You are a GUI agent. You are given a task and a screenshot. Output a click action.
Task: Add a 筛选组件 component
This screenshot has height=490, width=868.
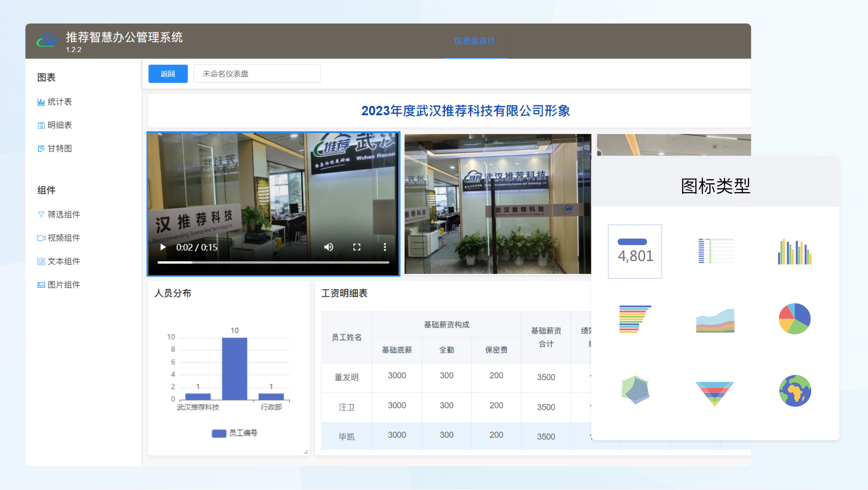pos(64,215)
